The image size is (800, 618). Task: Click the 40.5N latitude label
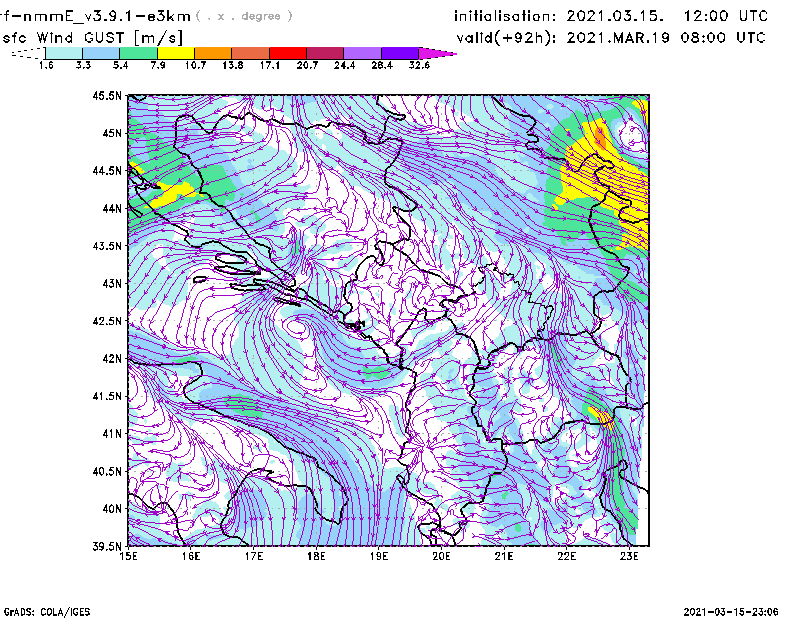[x=107, y=472]
